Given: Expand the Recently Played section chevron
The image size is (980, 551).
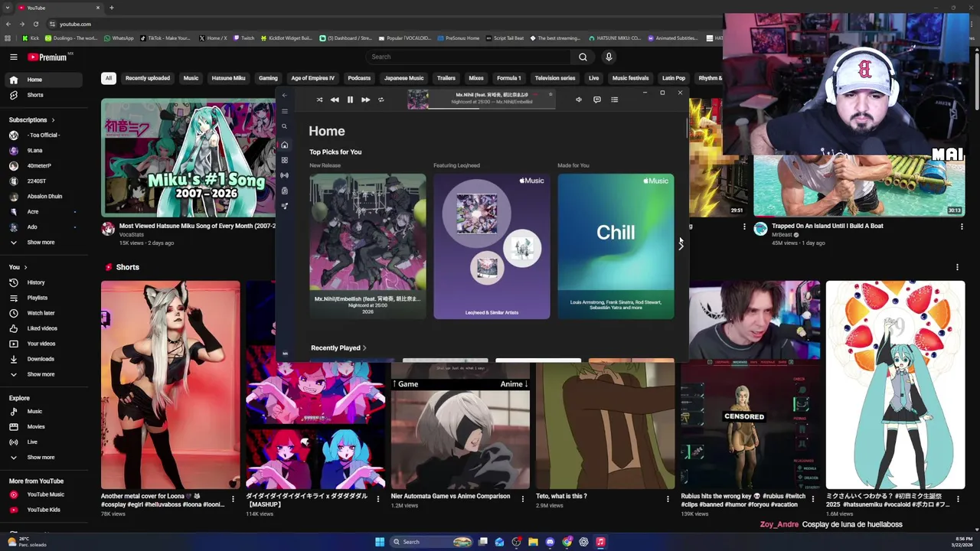Looking at the screenshot, I should click(364, 348).
